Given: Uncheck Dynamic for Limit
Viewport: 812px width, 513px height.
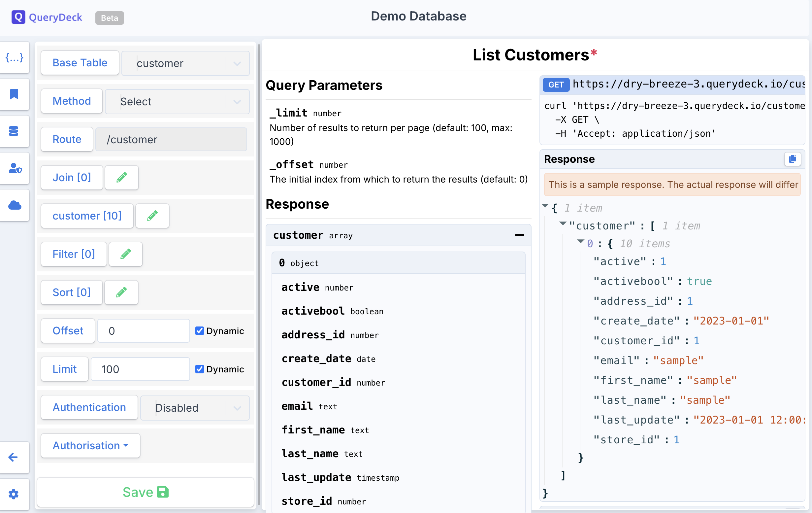Looking at the screenshot, I should pyautogui.click(x=200, y=369).
